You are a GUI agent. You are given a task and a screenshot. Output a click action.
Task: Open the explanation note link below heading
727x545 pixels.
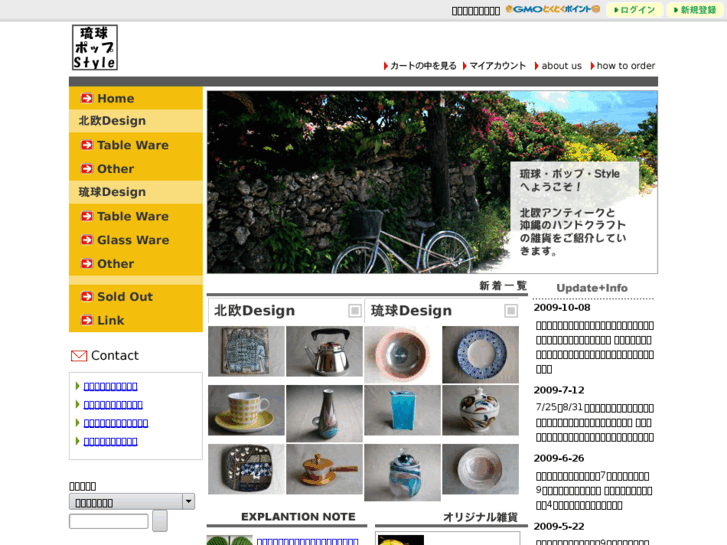307,541
